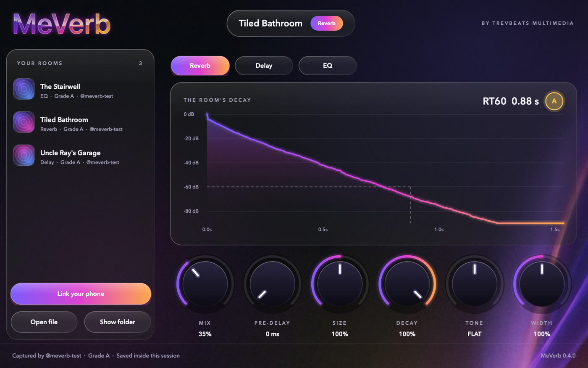Click the Tiled Bathroom title at top

(x=270, y=23)
